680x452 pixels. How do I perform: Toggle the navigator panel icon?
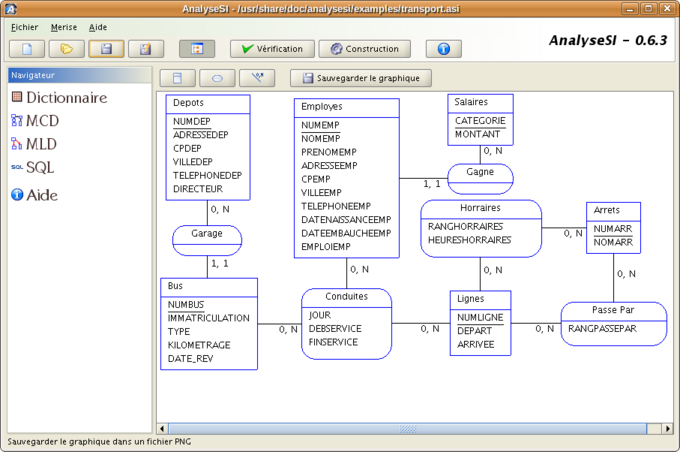(x=197, y=48)
